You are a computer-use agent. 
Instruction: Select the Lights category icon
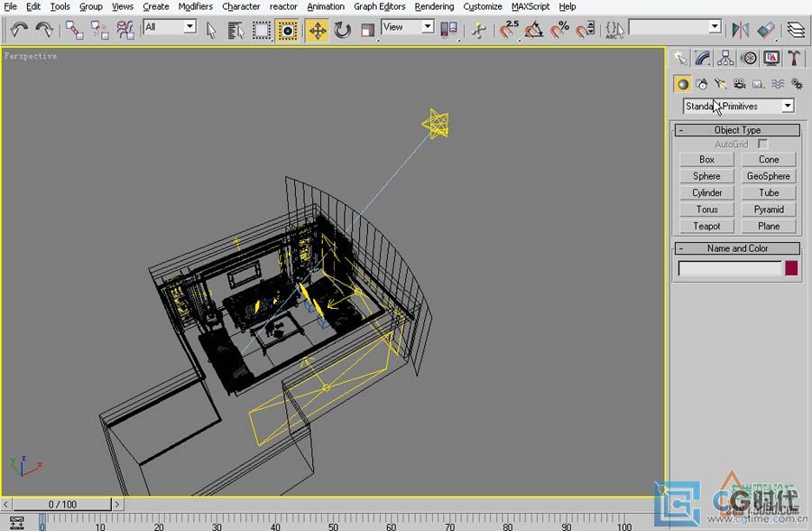(720, 84)
